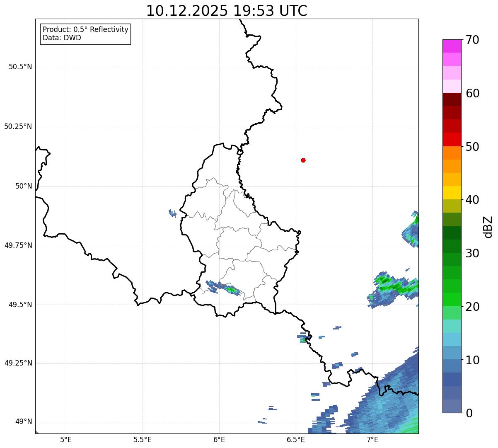Screen dimensions: 498x448
Task: Click the colorbar tick label 40
Action: tap(472, 200)
